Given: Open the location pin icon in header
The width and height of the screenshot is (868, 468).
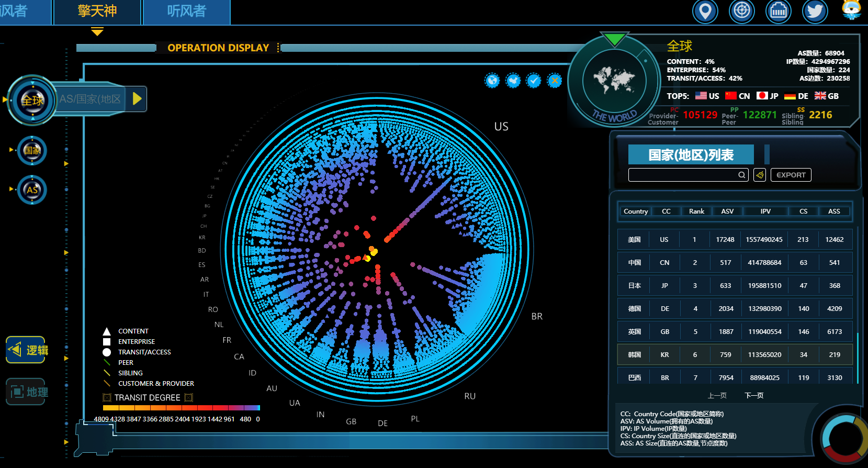Looking at the screenshot, I should [x=705, y=11].
